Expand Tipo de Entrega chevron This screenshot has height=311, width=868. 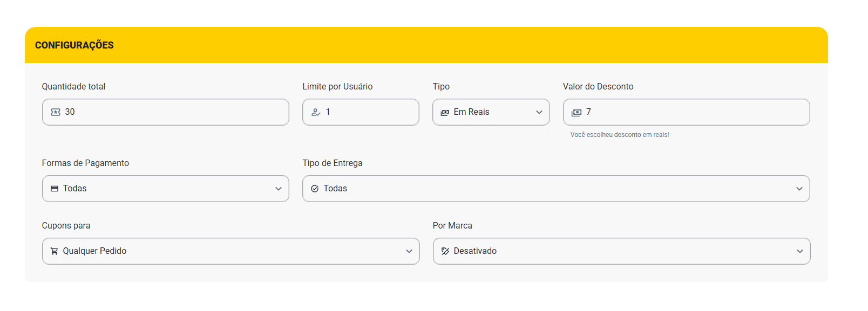tap(799, 189)
